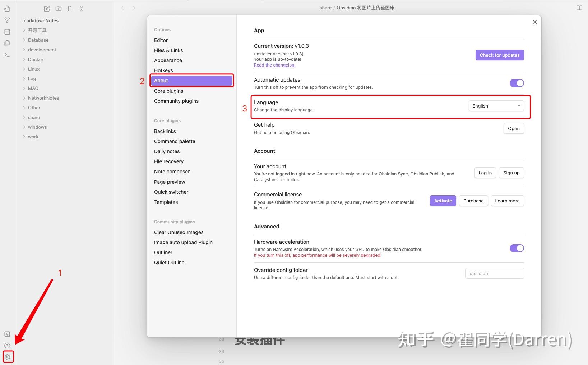The image size is (588, 365).
Task: Open Editor settings tab
Action: point(191,40)
